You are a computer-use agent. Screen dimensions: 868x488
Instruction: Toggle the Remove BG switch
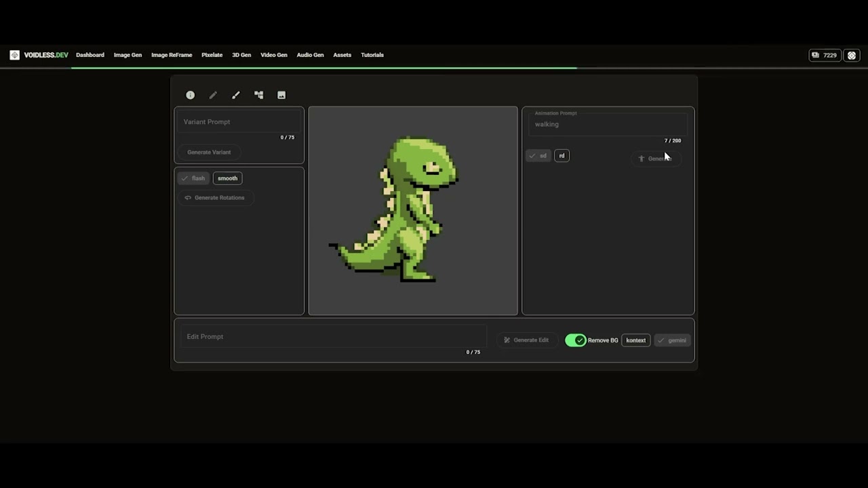[x=576, y=340]
